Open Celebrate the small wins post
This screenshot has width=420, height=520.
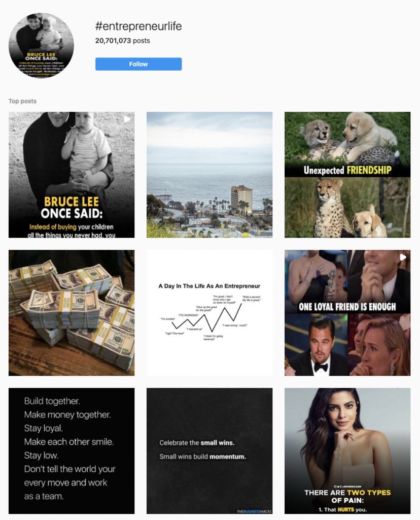(x=209, y=451)
